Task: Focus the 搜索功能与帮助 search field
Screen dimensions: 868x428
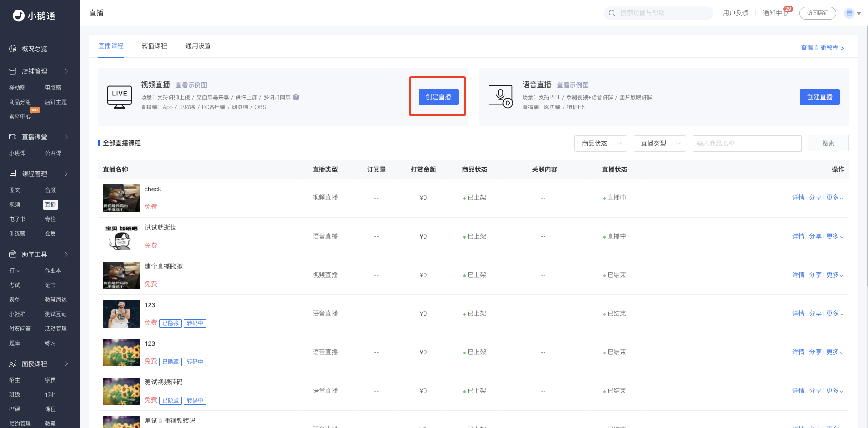Action: (658, 13)
